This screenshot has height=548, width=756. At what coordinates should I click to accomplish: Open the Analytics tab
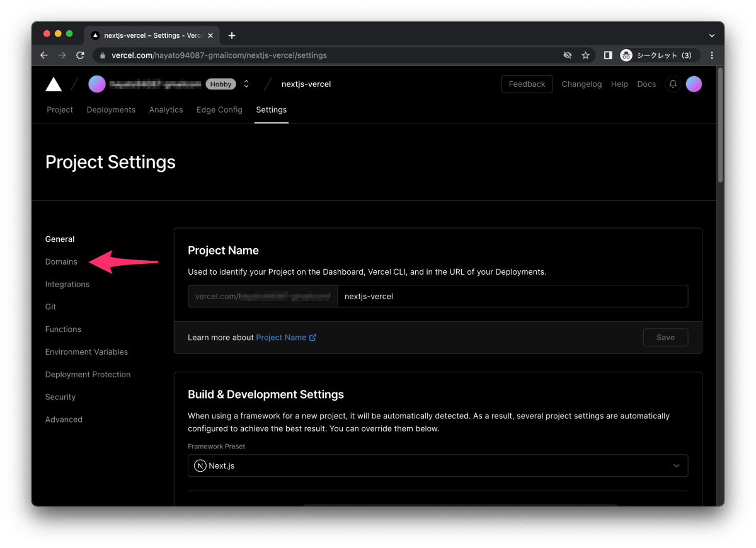pos(166,110)
